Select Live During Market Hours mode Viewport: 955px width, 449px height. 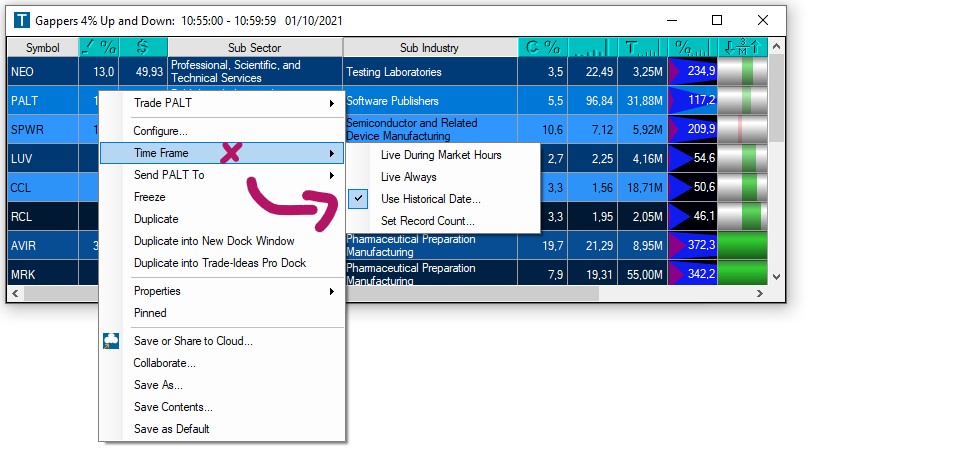tap(441, 155)
